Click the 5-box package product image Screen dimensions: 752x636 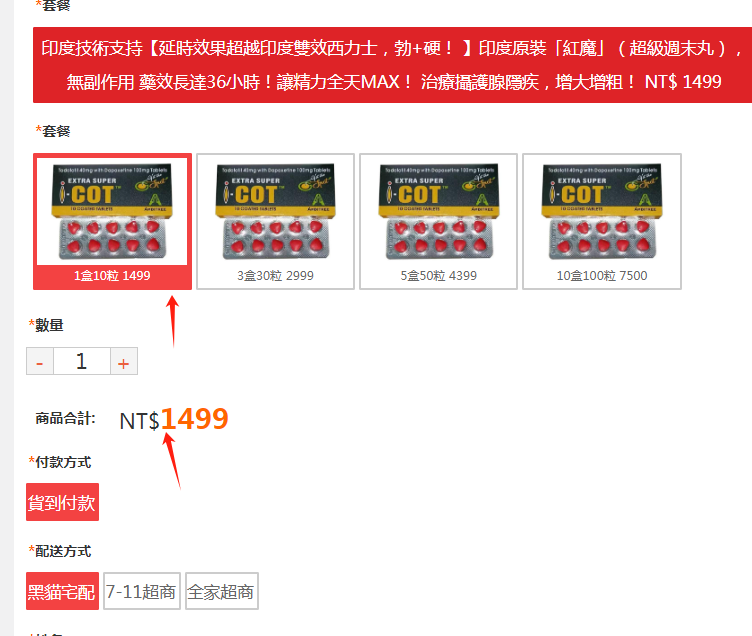point(438,211)
